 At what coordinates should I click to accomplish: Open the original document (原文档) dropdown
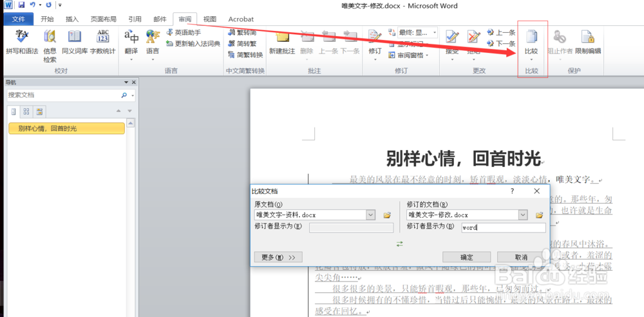pos(370,215)
